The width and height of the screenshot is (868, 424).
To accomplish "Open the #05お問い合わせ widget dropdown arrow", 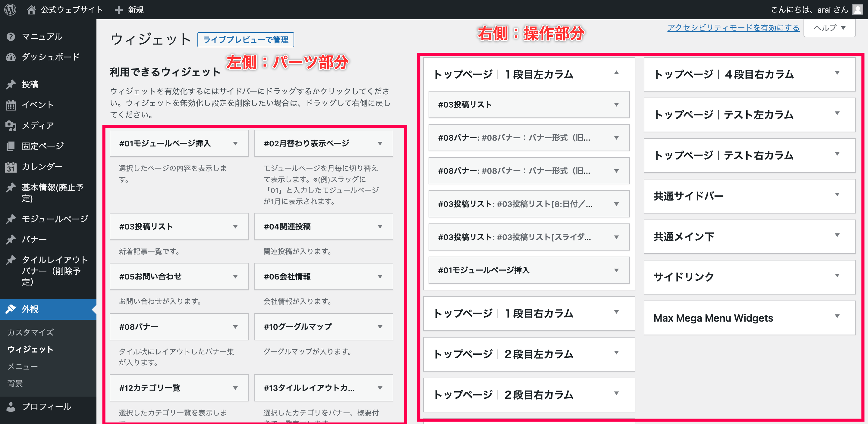I will tap(235, 277).
